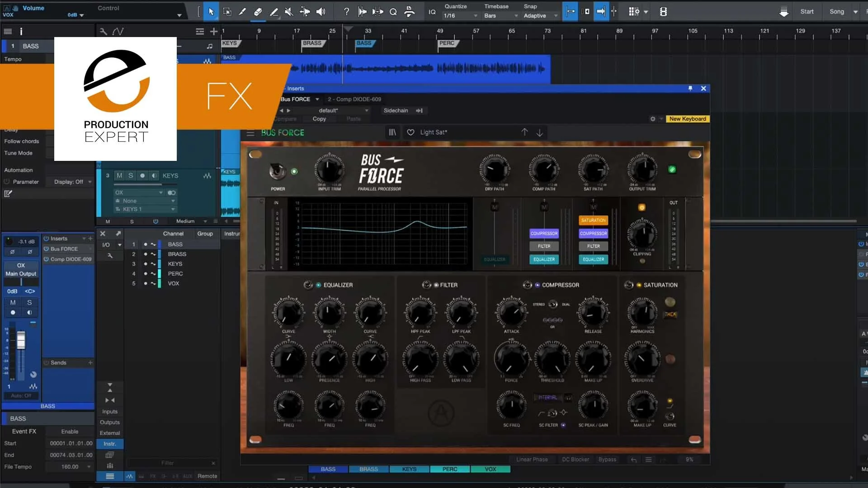Click the New Keyboard button

(688, 119)
